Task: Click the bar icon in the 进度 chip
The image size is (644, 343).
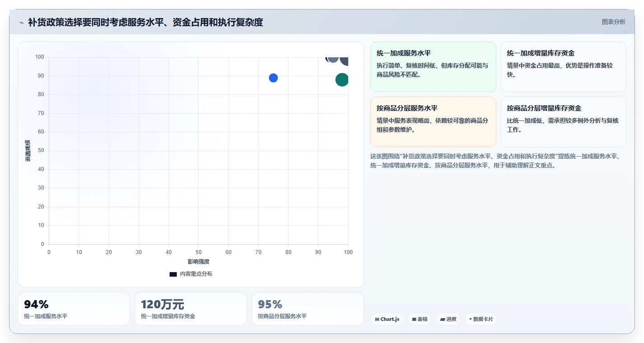Action: [443, 320]
